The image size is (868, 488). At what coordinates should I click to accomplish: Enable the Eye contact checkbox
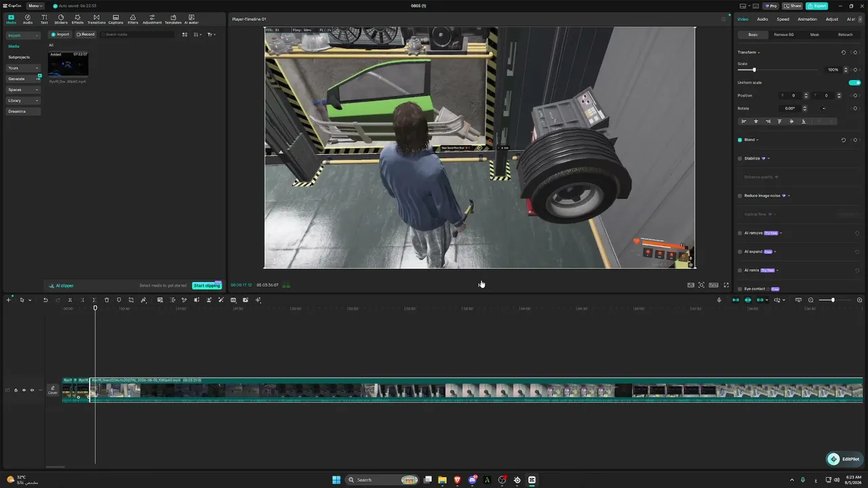(x=740, y=289)
